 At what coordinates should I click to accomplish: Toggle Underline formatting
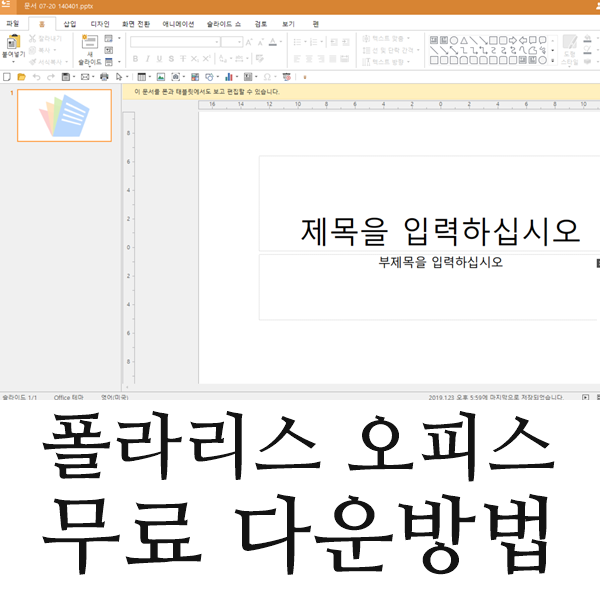[159, 59]
